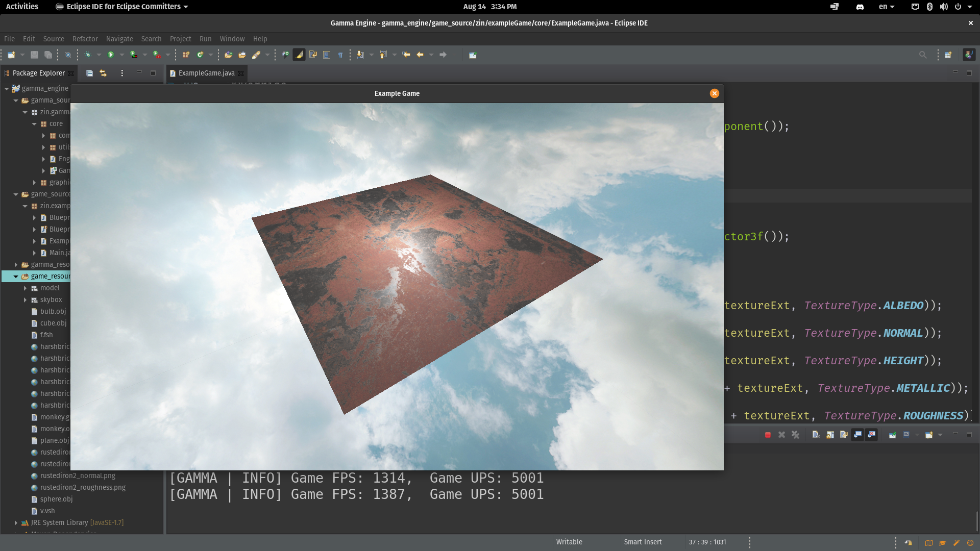980x551 pixels.
Task: Click the New Java Class icon
Action: [200, 55]
